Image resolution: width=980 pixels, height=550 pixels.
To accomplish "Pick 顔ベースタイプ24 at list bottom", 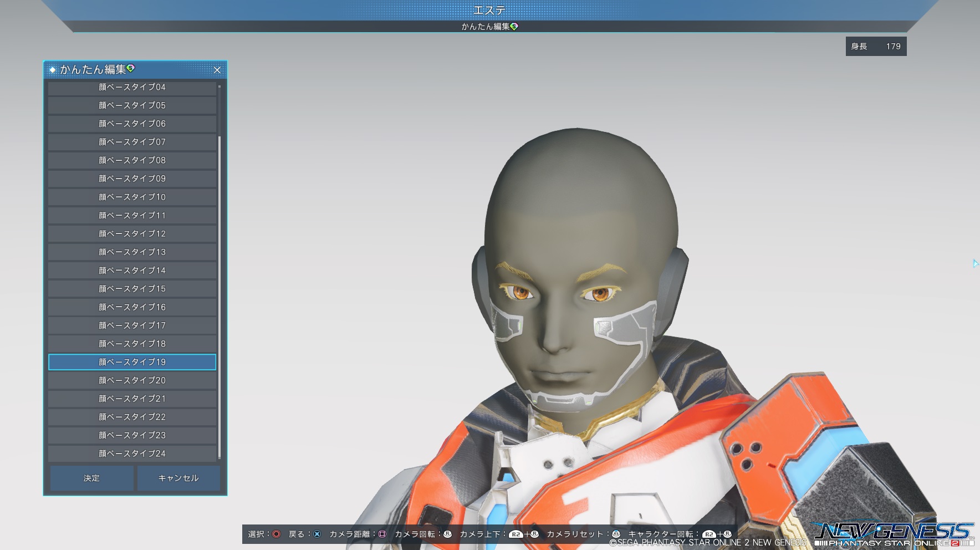I will [x=132, y=454].
